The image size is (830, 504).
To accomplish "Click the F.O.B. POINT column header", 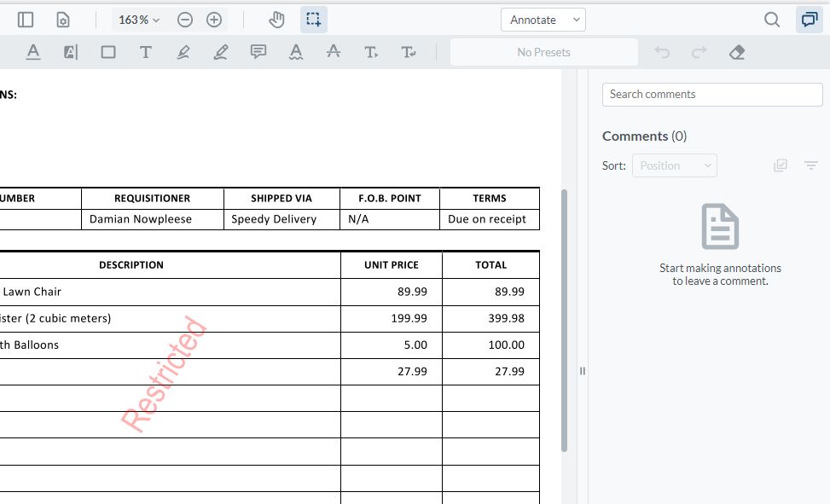I will point(390,199).
